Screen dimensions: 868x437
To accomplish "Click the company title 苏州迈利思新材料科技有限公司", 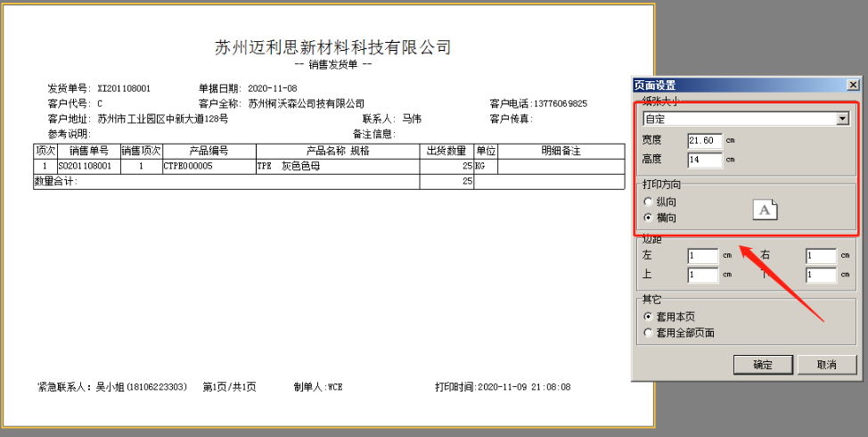I will click(x=332, y=47).
